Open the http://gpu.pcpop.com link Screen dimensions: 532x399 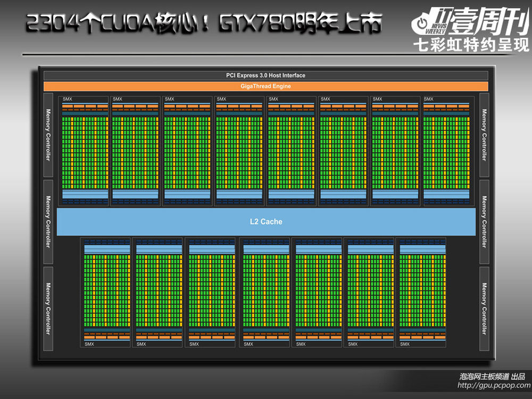click(494, 385)
